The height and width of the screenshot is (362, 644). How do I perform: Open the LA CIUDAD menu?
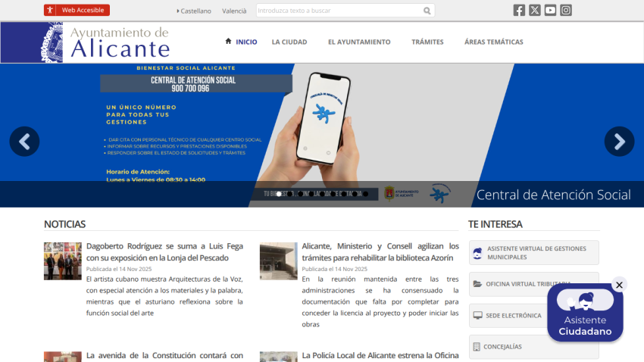tap(289, 42)
